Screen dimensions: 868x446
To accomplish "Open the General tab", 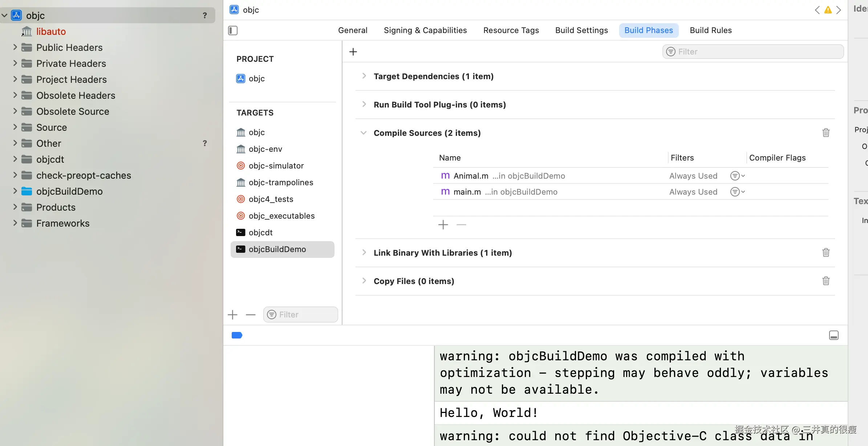I will pos(353,30).
